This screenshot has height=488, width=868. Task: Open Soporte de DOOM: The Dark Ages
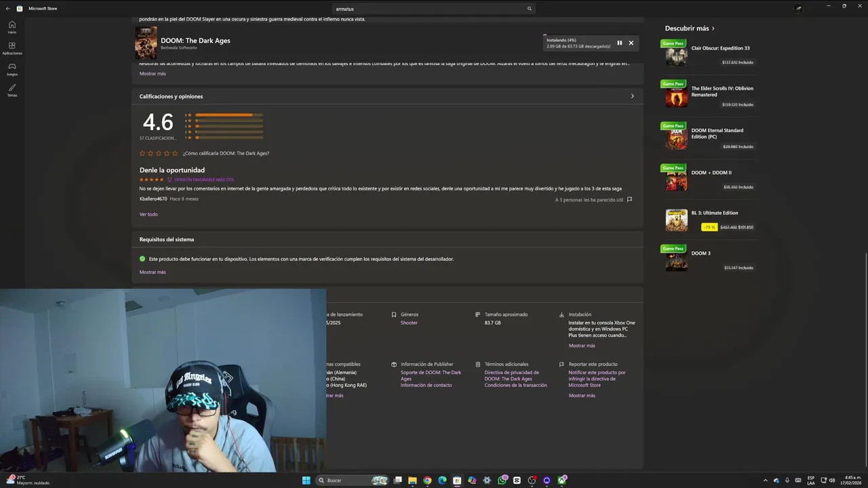coord(431,375)
